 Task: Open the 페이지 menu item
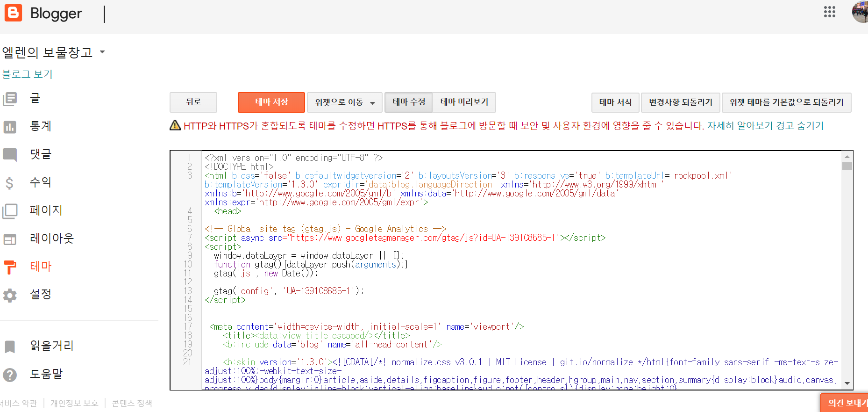pyautogui.click(x=46, y=210)
